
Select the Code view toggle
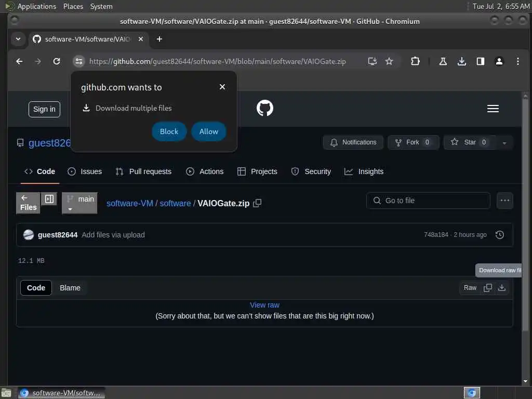(36, 288)
